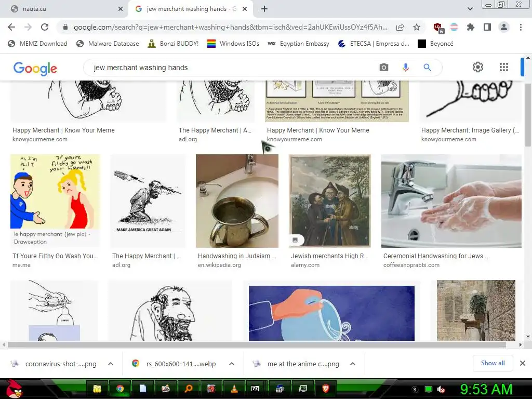This screenshot has height=399, width=532.
Task: Open the Angry Birds start button
Action: tap(14, 389)
